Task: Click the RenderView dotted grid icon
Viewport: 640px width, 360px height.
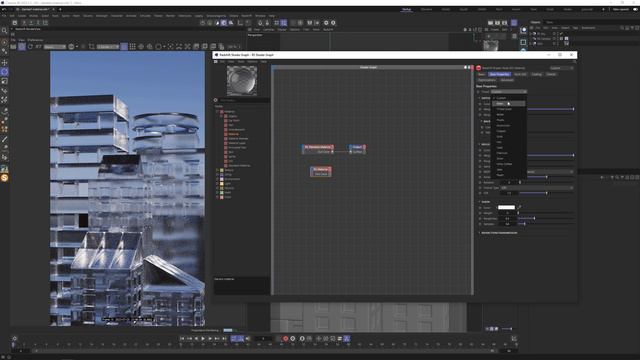Action: tap(133, 47)
